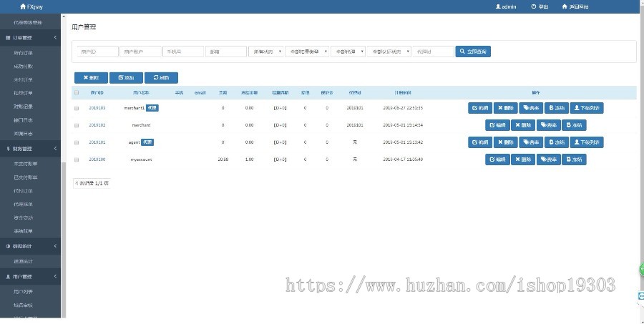Image resolution: width=644 pixels, height=324 pixels.
Task: Focus the user ID search field
Action: [x=98, y=51]
